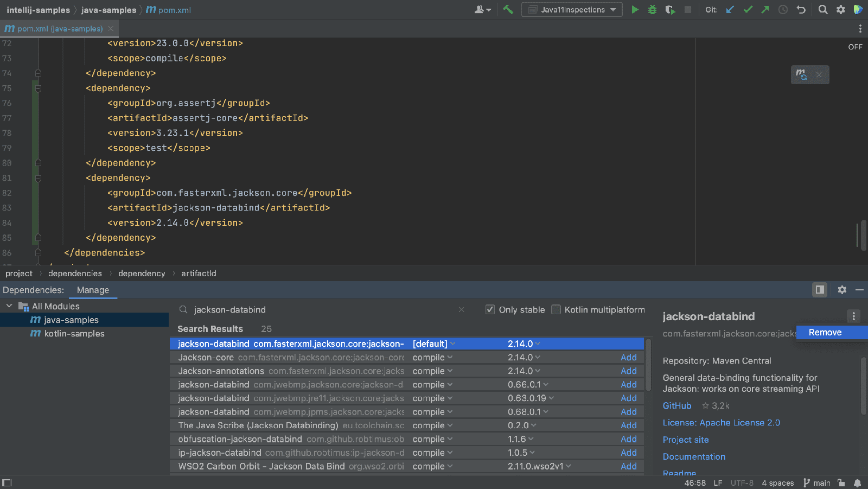The image size is (868, 489).
Task: Change the UTF-8 file encoding
Action: (x=742, y=483)
